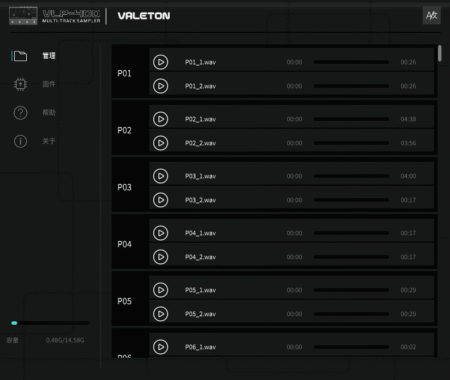The width and height of the screenshot is (450, 380).
Task: Open the firmware chip icon
Action: tap(20, 84)
